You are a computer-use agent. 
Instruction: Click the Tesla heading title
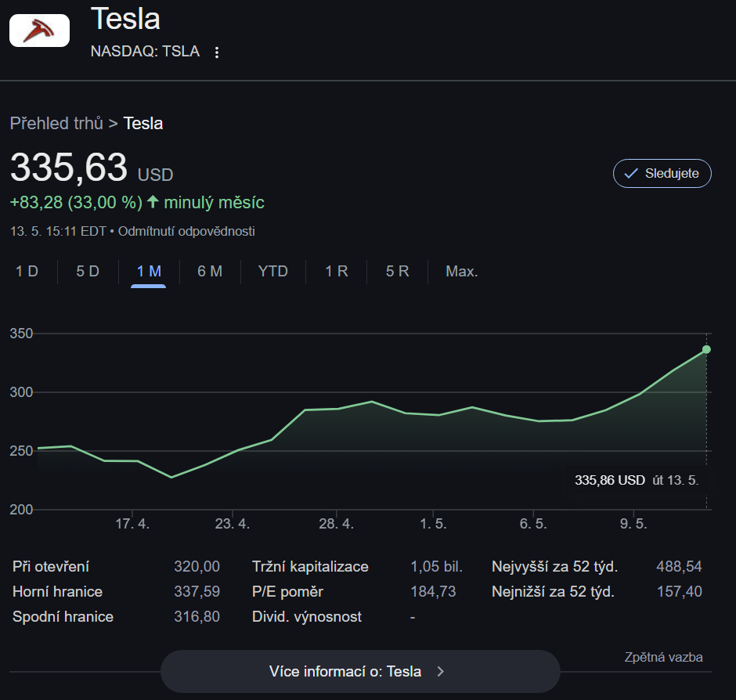pyautogui.click(x=126, y=20)
